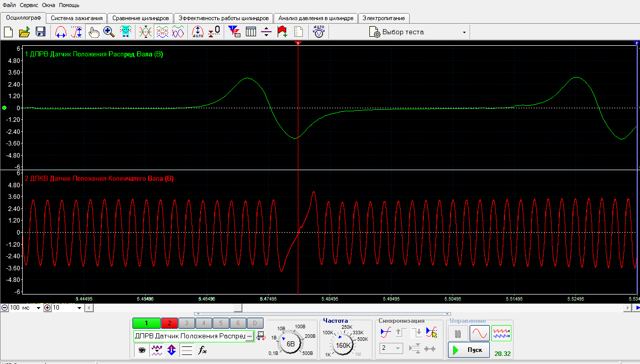Click the table columns icon
Viewport: 640px width, 364px height.
pyautogui.click(x=251, y=32)
